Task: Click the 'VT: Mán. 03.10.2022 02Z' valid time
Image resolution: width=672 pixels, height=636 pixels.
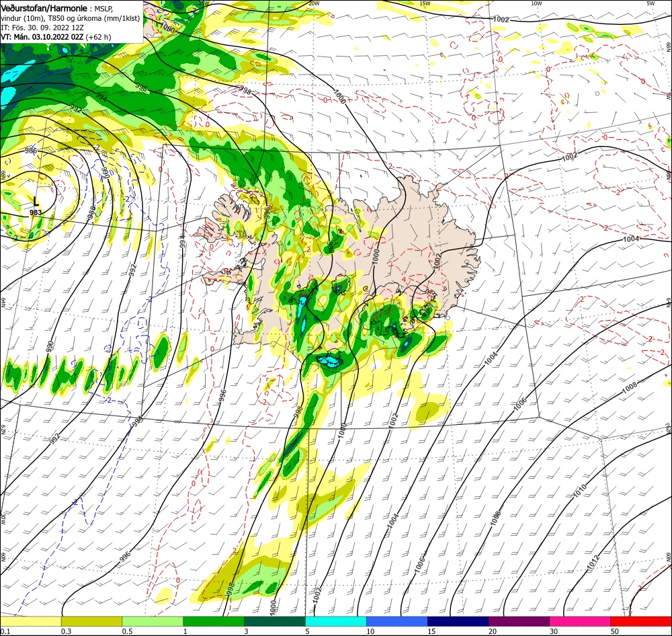Action: pos(42,37)
